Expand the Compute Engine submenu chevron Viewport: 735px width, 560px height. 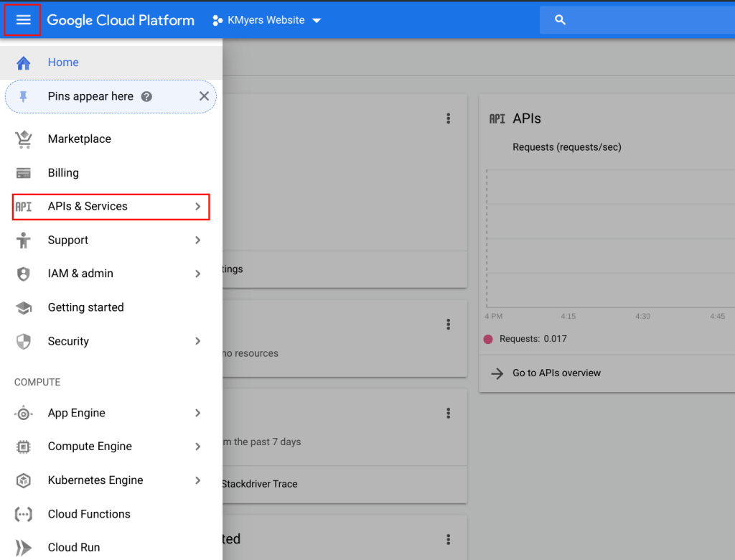(x=198, y=447)
